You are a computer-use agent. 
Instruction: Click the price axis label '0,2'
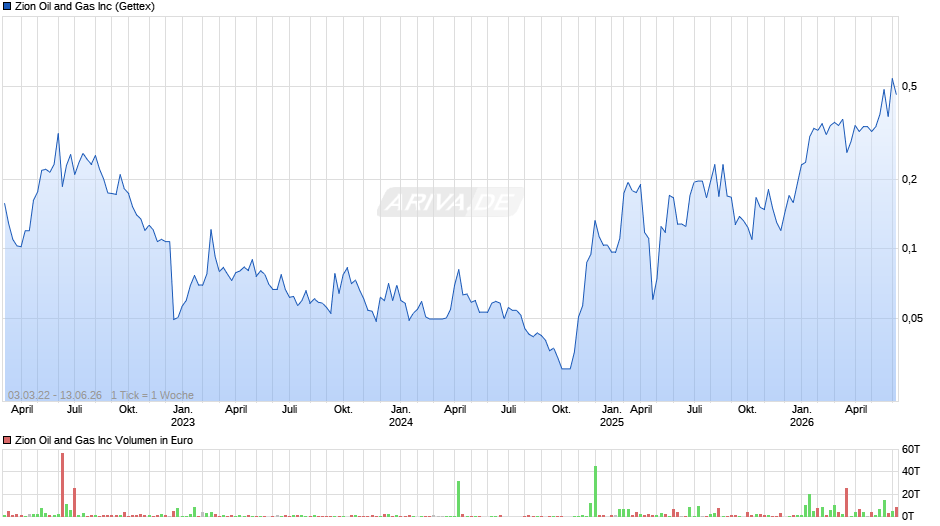tap(909, 179)
